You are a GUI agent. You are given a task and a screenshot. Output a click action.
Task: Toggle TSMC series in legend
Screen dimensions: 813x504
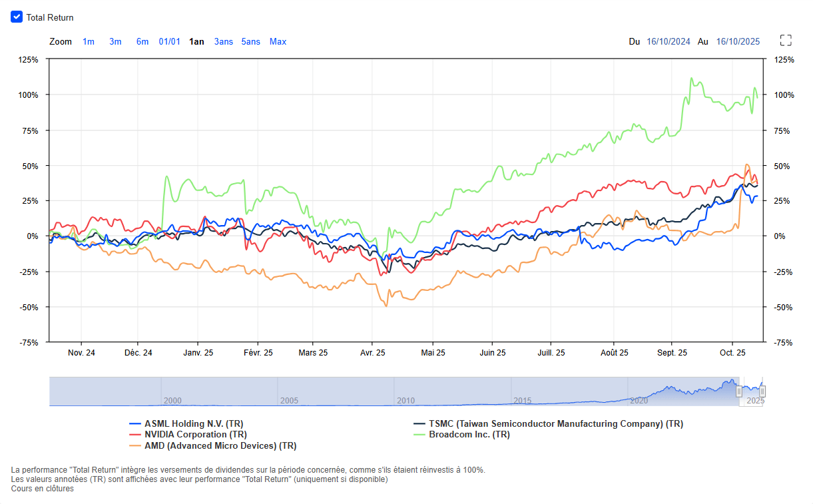click(555, 424)
